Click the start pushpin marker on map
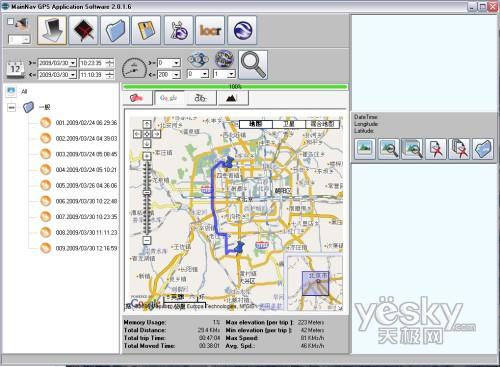The image size is (500, 367). tap(230, 162)
